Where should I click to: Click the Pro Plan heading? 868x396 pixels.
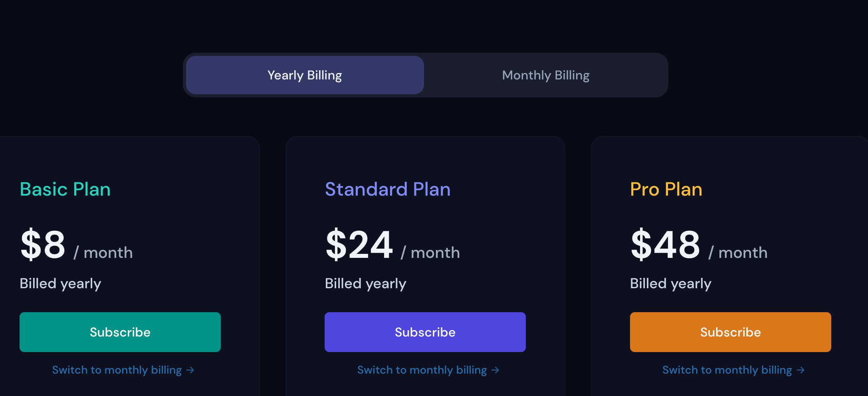pyautogui.click(x=666, y=189)
